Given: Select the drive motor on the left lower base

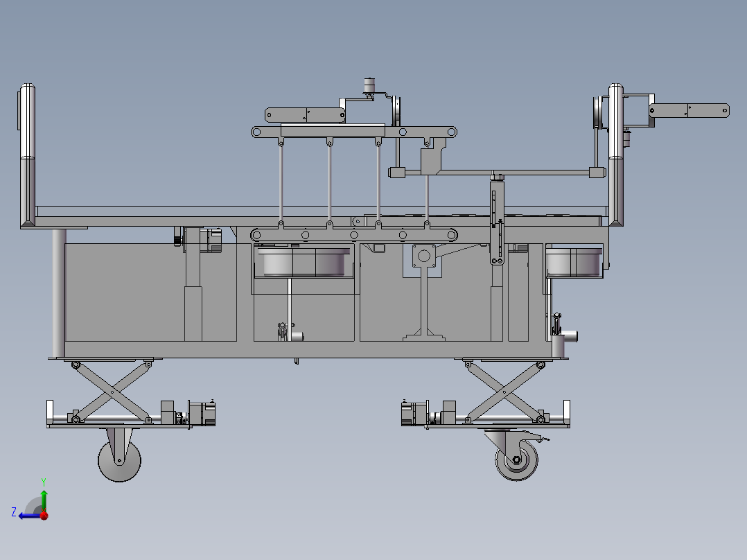Looking at the screenshot, I should 202,413.
